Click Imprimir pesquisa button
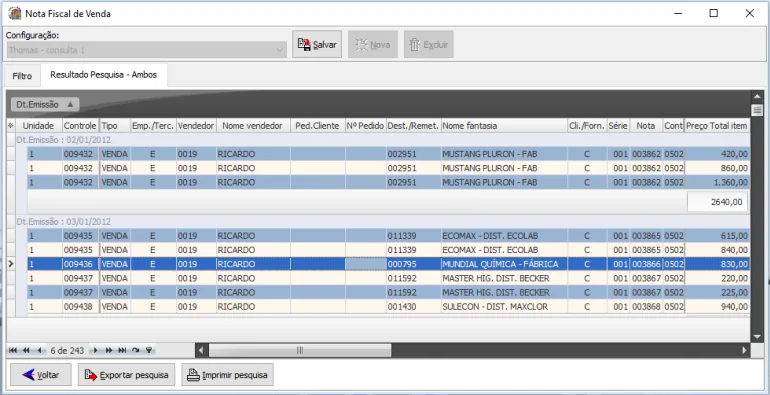 click(227, 375)
